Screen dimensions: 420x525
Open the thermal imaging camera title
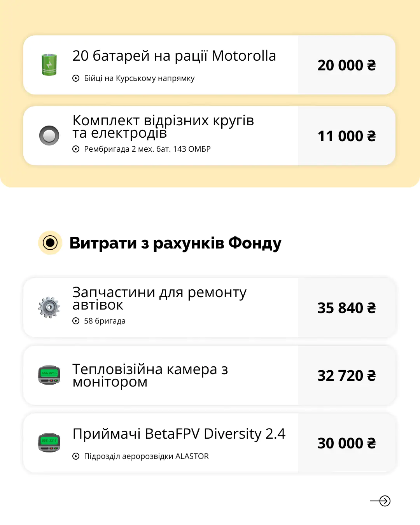click(x=150, y=375)
